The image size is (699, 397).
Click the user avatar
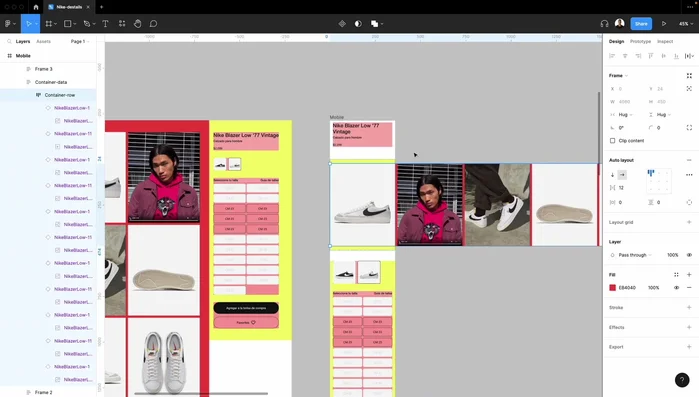(x=619, y=23)
